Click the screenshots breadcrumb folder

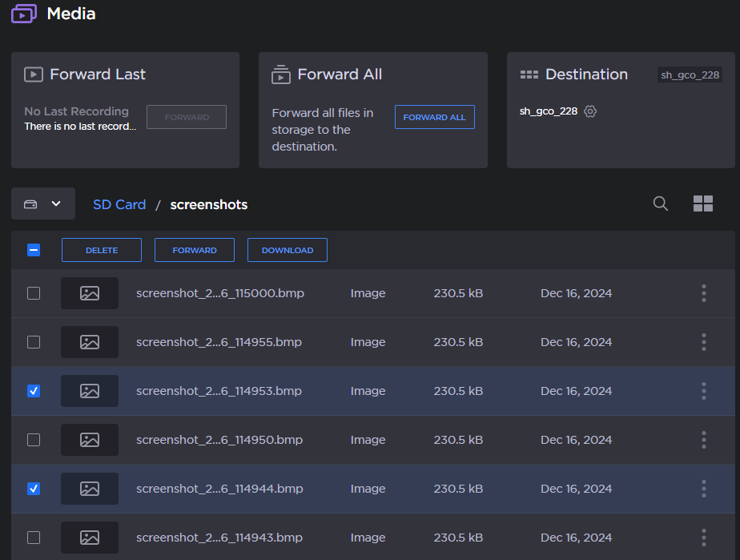coord(208,204)
